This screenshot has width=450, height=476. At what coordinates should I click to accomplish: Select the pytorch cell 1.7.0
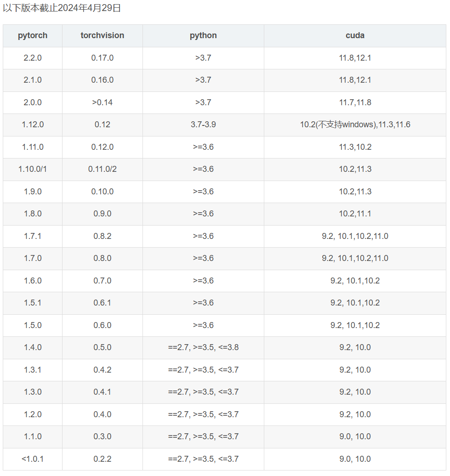point(33,258)
